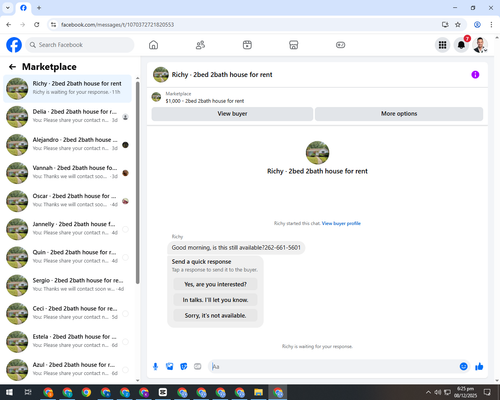Open the Chrome profile icon

click(x=477, y=25)
